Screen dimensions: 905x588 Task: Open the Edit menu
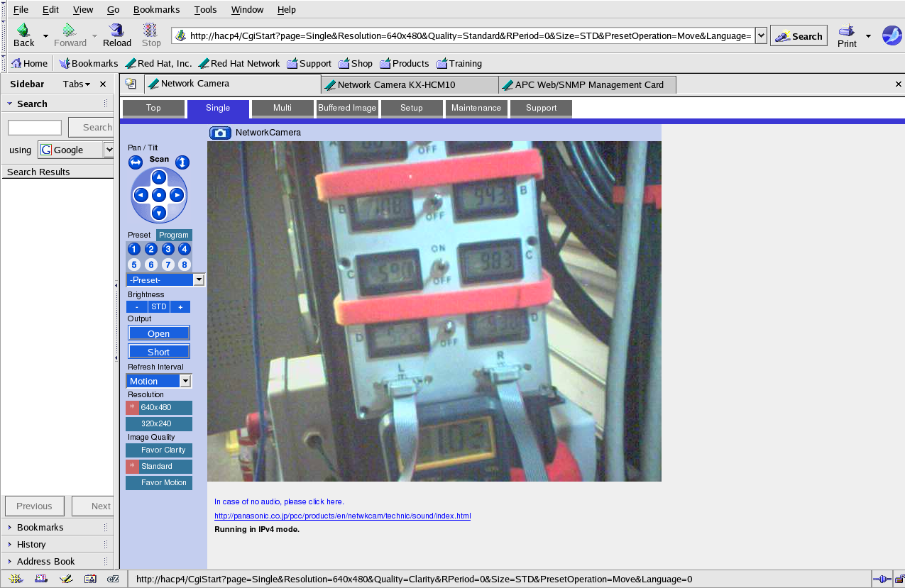tap(50, 9)
